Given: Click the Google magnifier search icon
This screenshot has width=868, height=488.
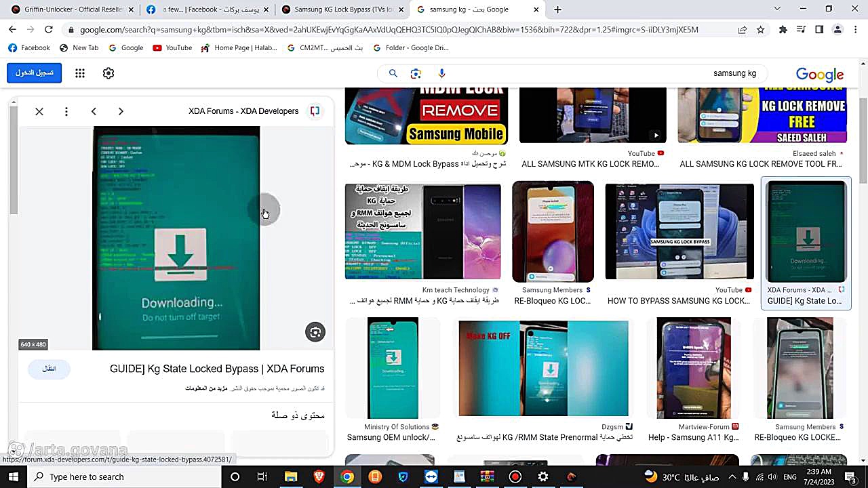Looking at the screenshot, I should click(393, 73).
